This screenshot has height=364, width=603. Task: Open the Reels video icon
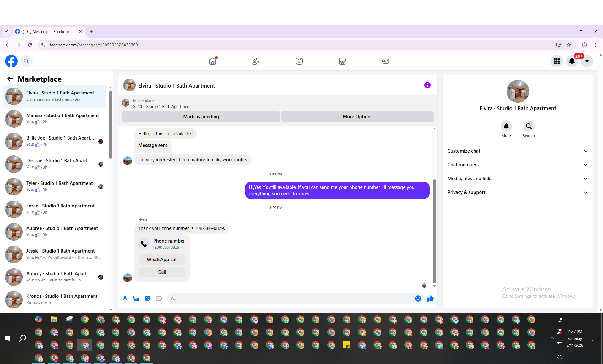(299, 61)
